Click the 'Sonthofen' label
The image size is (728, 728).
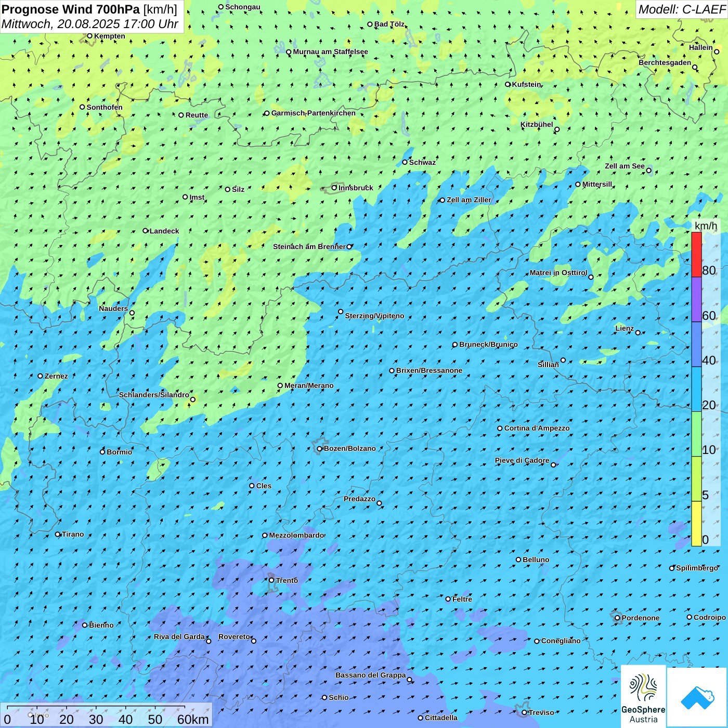104,107
